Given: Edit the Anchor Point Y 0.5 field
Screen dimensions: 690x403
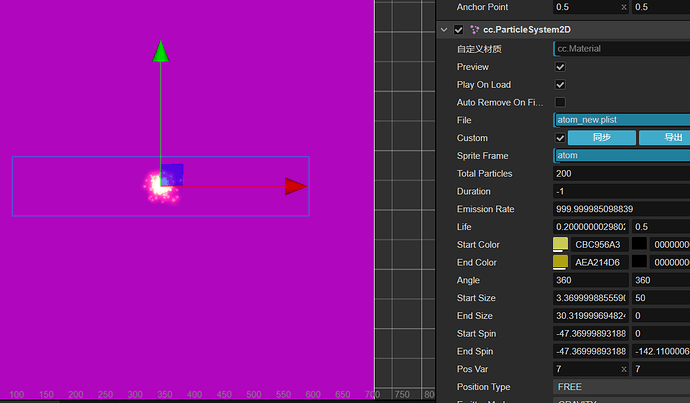Looking at the screenshot, I should click(661, 7).
